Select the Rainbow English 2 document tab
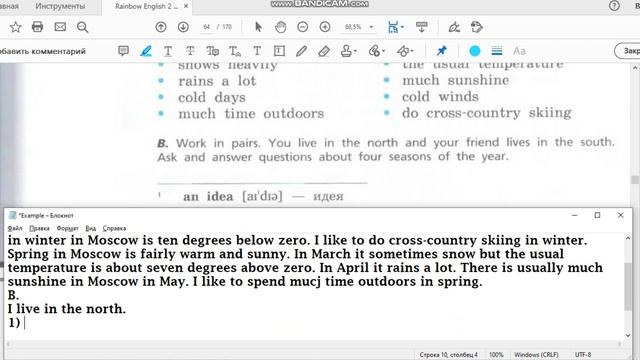The height and width of the screenshot is (360, 640). tap(147, 6)
